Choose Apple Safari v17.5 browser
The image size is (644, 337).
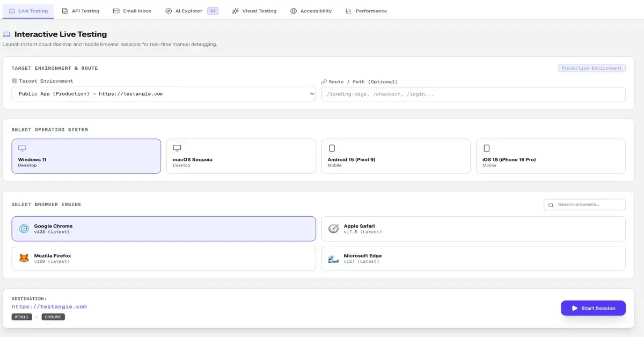(473, 229)
